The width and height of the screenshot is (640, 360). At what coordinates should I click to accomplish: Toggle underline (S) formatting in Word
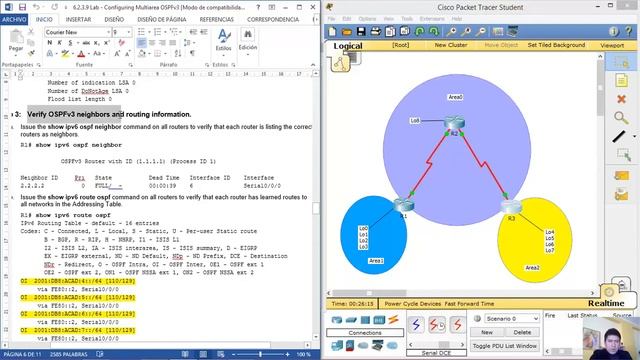(70, 43)
